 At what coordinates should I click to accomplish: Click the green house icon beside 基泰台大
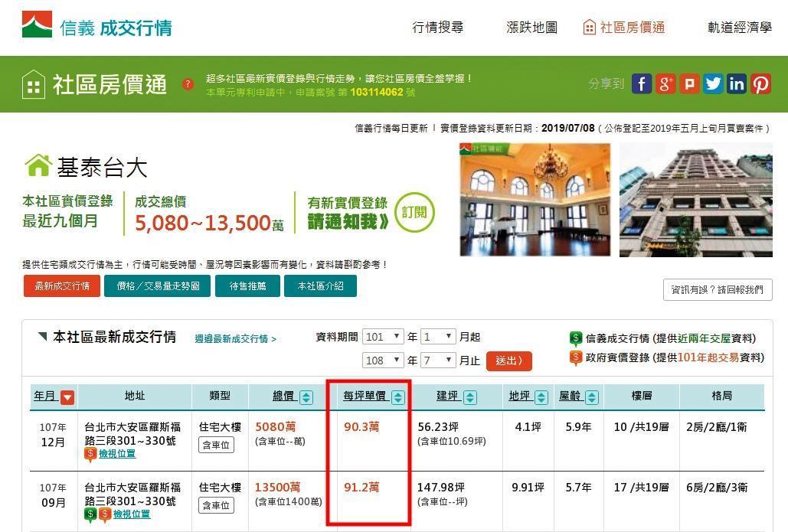(38, 165)
